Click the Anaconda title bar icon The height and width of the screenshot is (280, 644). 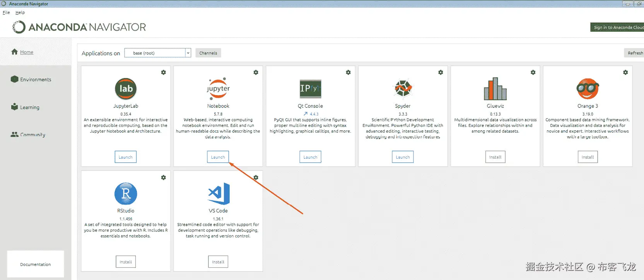click(x=4, y=4)
